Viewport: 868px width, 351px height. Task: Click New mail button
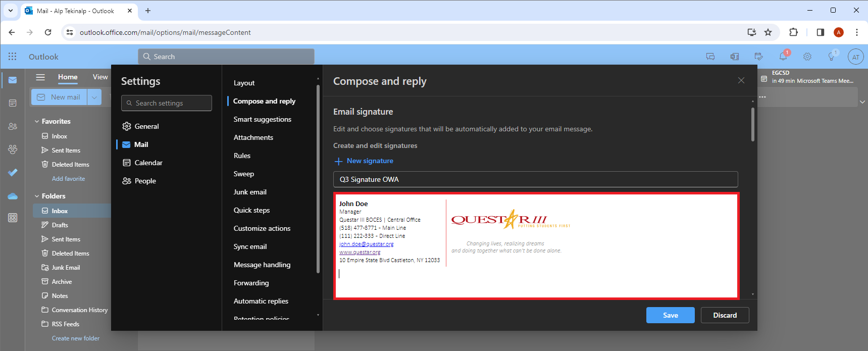tap(60, 97)
